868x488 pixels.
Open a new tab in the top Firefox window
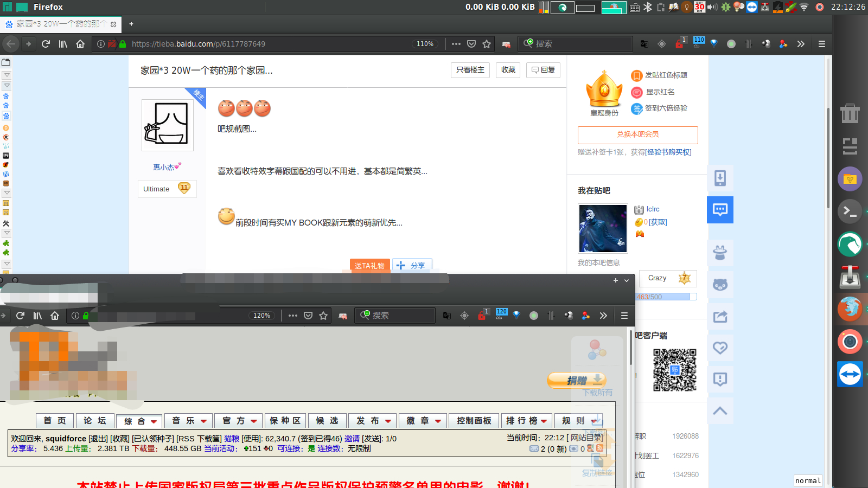pos(131,24)
